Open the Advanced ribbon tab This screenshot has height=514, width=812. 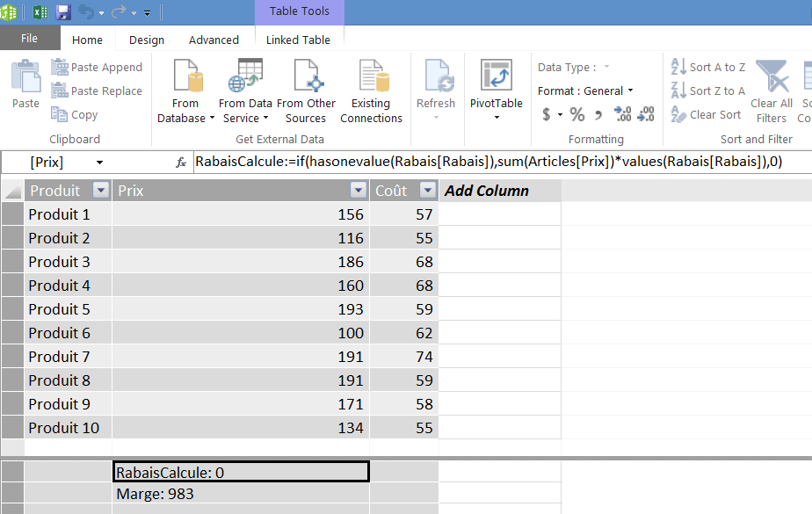pos(214,40)
